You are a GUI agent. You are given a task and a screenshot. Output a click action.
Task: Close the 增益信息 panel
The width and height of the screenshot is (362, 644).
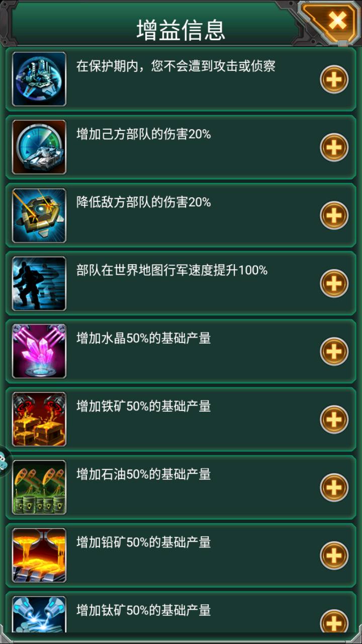tap(337, 21)
